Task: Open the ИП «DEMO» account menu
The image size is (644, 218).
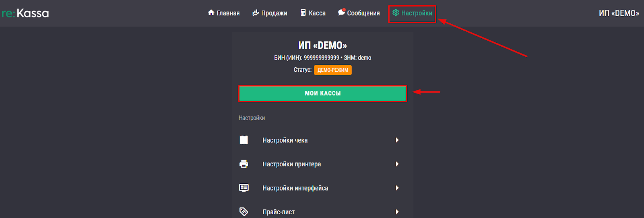Action: click(619, 13)
